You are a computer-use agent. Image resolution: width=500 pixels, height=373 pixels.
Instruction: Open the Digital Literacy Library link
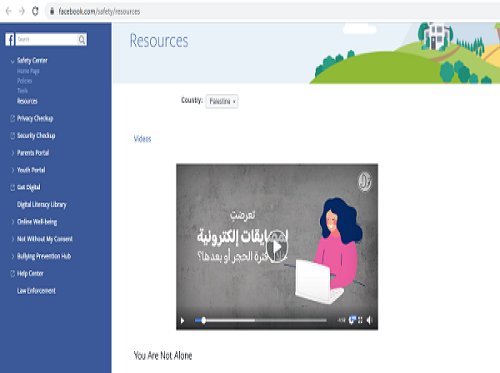42,205
